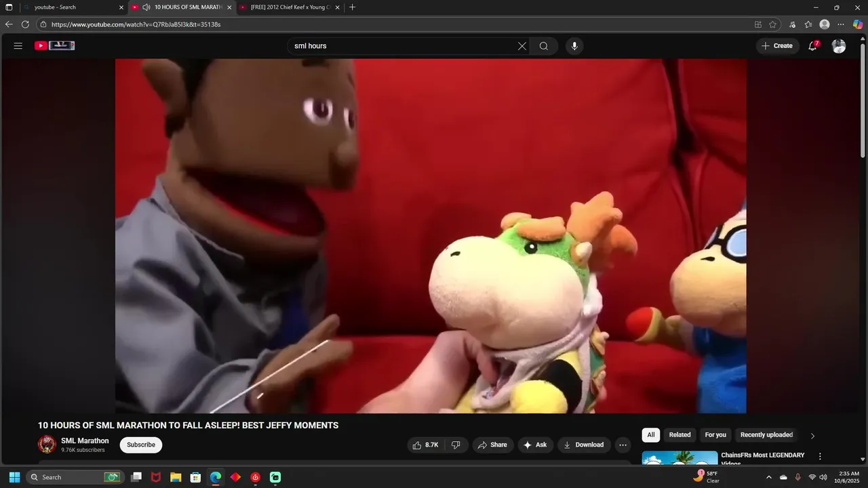Select the Recently uploaded filter chip

tap(766, 435)
